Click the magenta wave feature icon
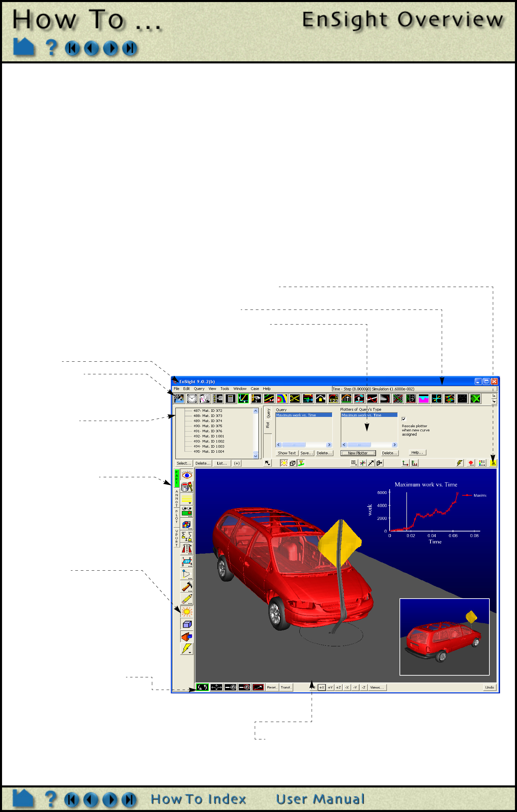The height and width of the screenshot is (812, 517). click(424, 398)
